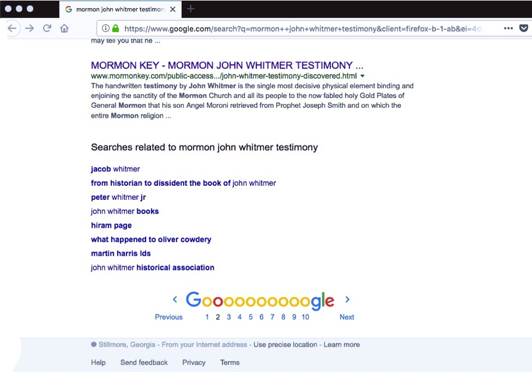Click the site information icon in the address bar

point(105,29)
